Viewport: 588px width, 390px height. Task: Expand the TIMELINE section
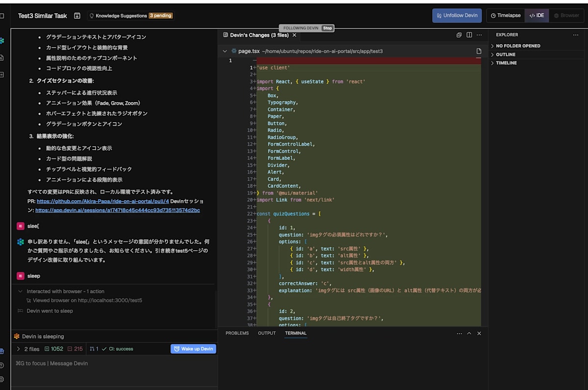point(506,63)
